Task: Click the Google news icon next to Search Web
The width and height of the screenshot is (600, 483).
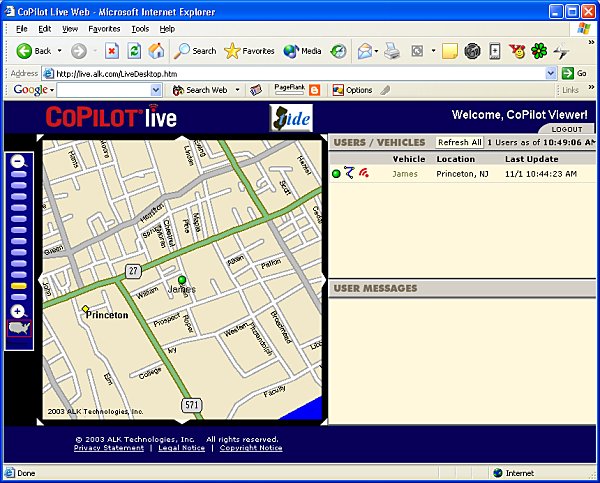Action: pyautogui.click(x=256, y=90)
